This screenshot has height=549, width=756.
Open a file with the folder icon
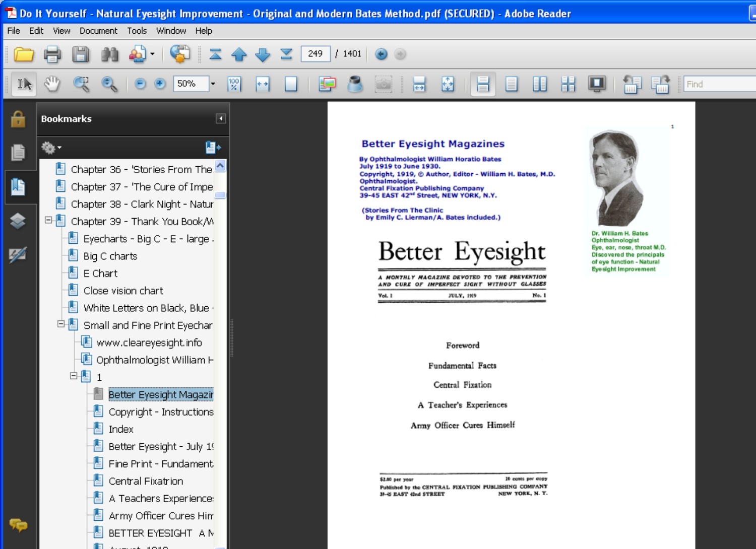24,54
